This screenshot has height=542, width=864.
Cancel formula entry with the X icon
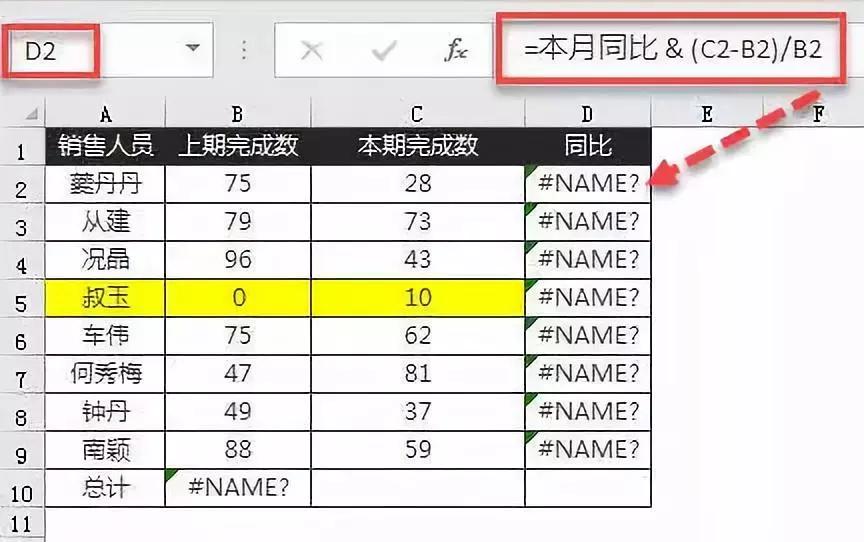click(312, 51)
